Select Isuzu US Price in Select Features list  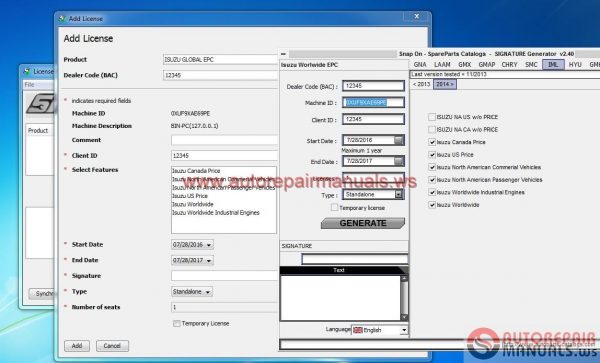point(190,196)
